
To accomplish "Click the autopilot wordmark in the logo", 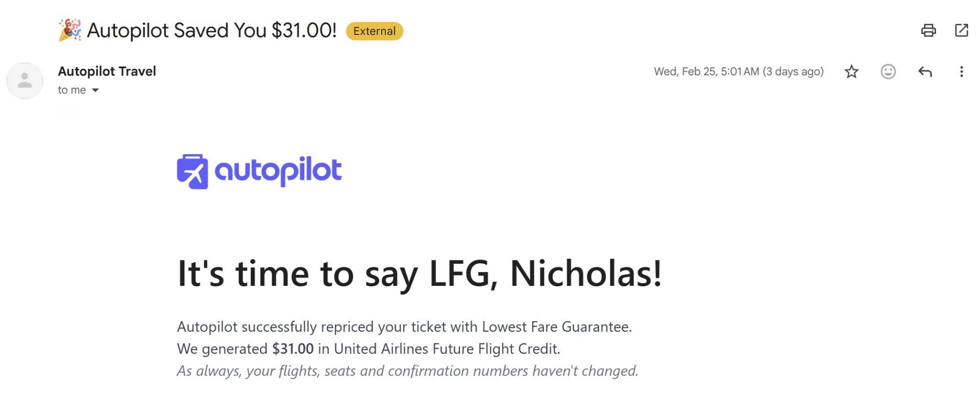I will [278, 170].
